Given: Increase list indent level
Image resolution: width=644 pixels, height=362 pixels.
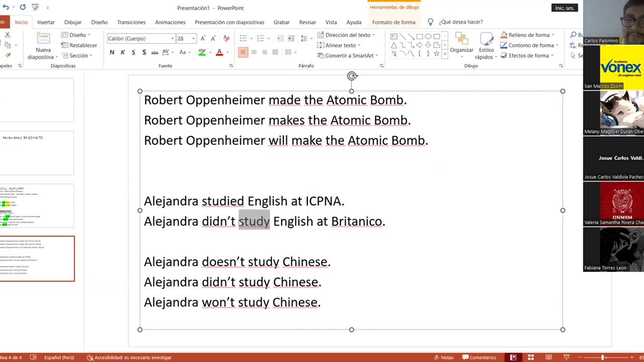Looking at the screenshot, I should (x=291, y=38).
